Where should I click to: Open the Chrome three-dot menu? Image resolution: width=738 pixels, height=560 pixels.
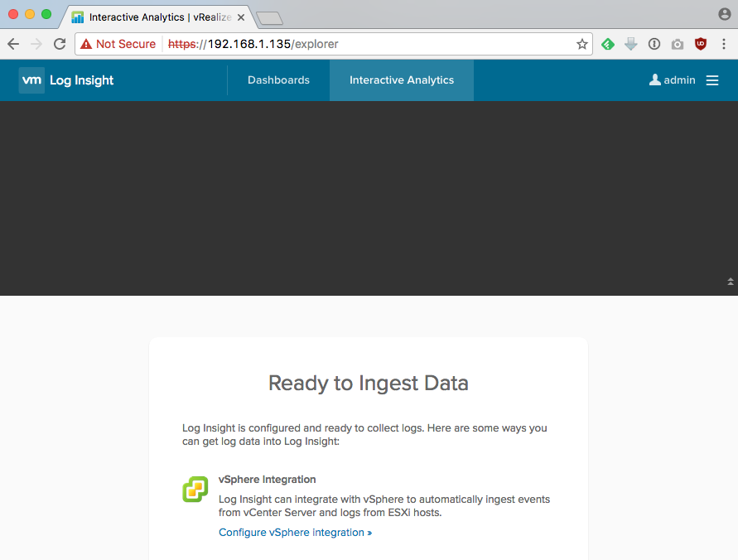pos(724,43)
